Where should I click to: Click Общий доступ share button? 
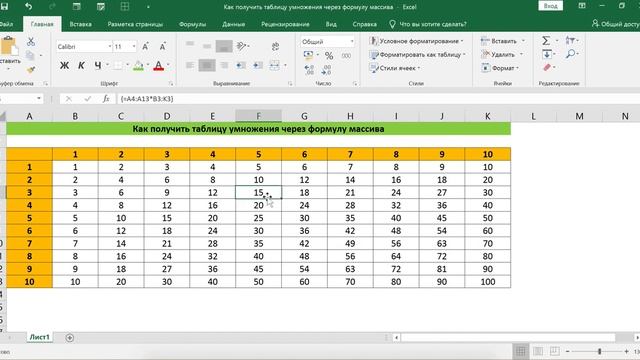[x=616, y=24]
